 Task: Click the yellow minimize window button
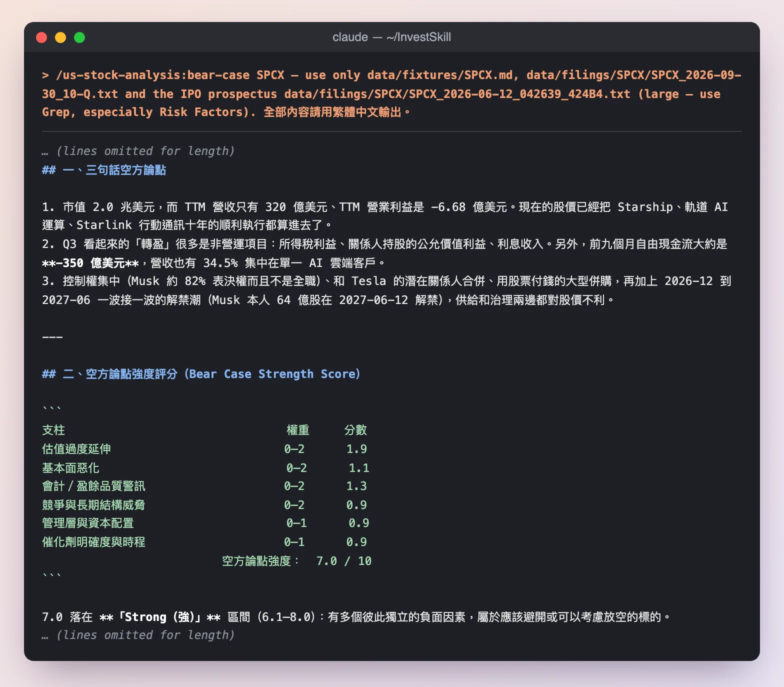tap(60, 37)
